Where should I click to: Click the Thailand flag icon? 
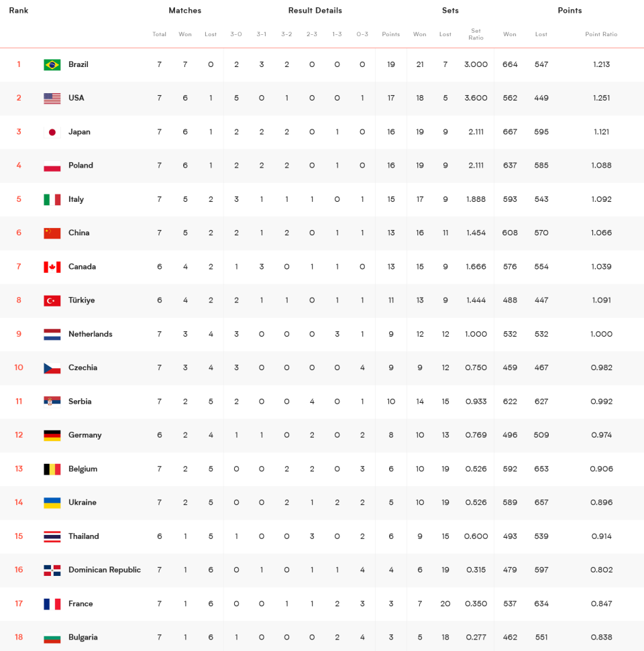coord(52,536)
